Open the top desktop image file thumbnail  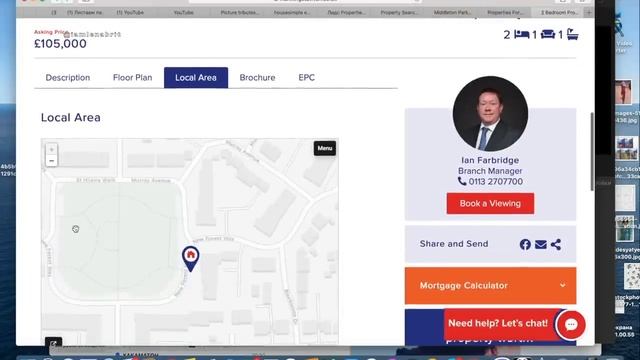623,92
